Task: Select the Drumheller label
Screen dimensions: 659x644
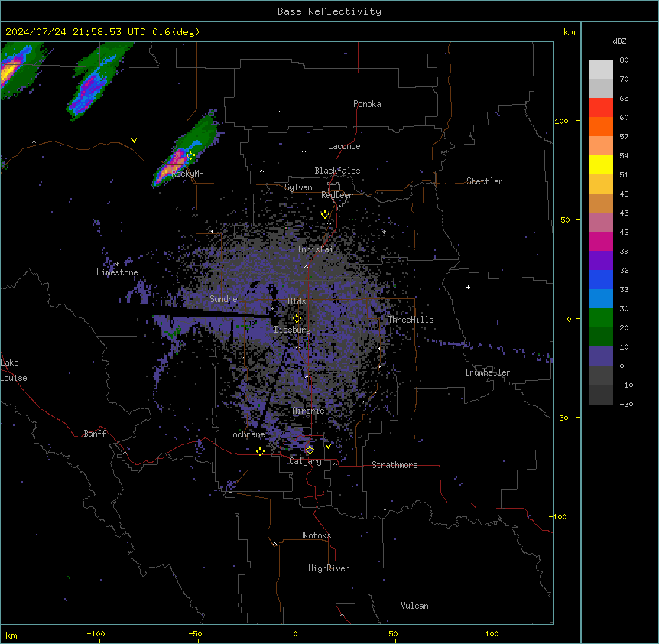Action: 488,372
